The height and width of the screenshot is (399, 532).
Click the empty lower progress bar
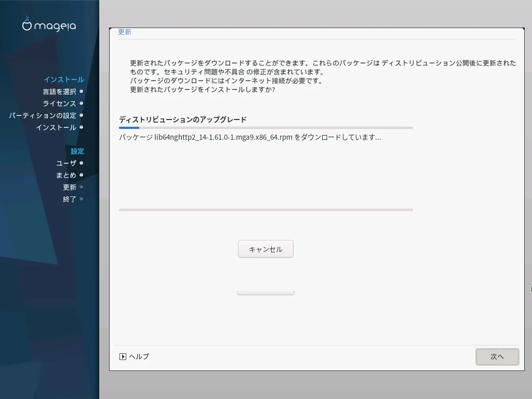coord(265,210)
